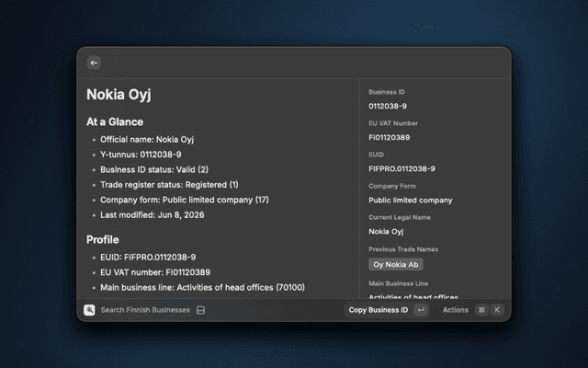Click the Command key icon beside Actions
The width and height of the screenshot is (588, 368).
pos(481,310)
